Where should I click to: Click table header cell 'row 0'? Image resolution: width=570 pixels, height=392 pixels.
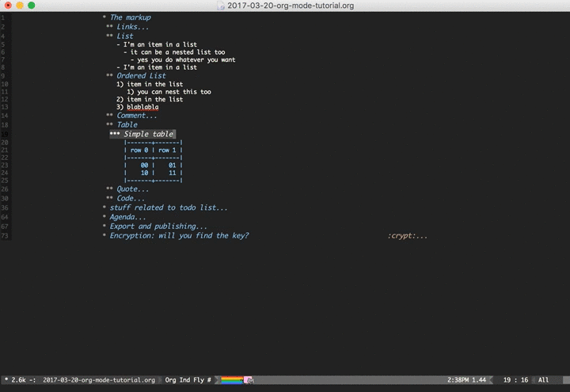click(x=139, y=150)
